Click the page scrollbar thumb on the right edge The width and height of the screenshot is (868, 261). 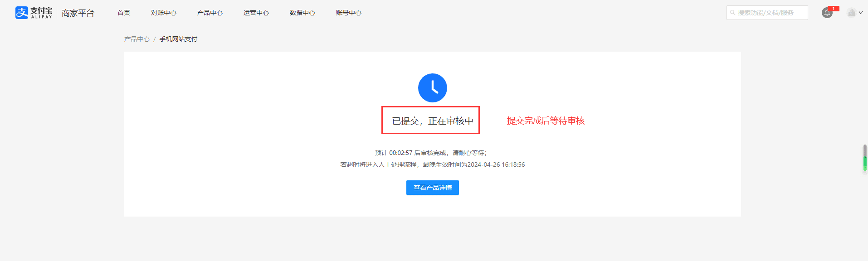(865, 158)
